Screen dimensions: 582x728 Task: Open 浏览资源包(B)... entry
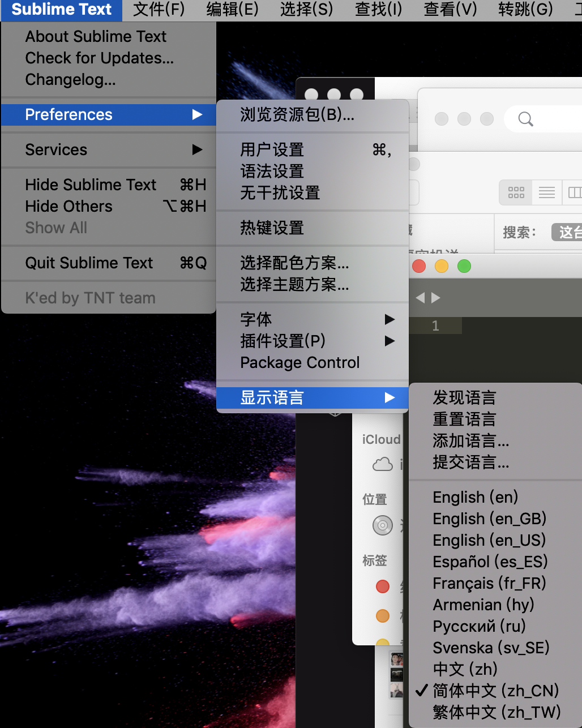[x=313, y=114]
